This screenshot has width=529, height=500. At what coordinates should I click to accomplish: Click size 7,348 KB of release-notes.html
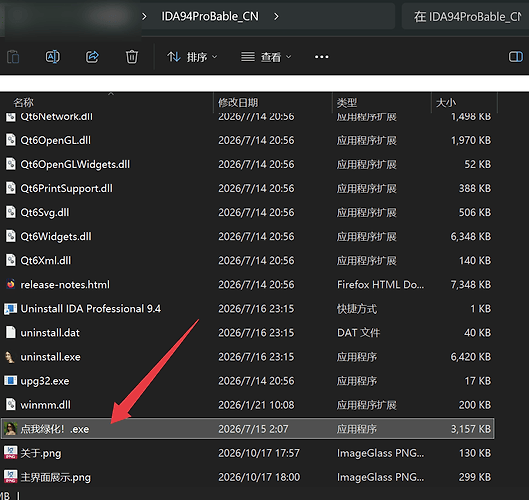pyautogui.click(x=471, y=284)
